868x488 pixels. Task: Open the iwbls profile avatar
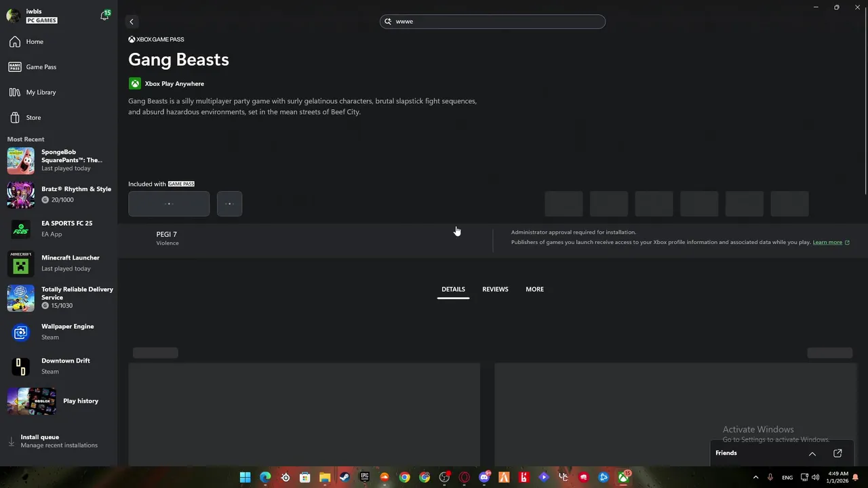pyautogui.click(x=14, y=16)
